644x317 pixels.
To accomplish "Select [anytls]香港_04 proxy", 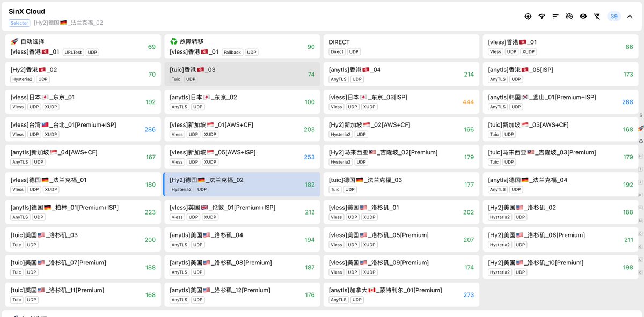I will [401, 74].
